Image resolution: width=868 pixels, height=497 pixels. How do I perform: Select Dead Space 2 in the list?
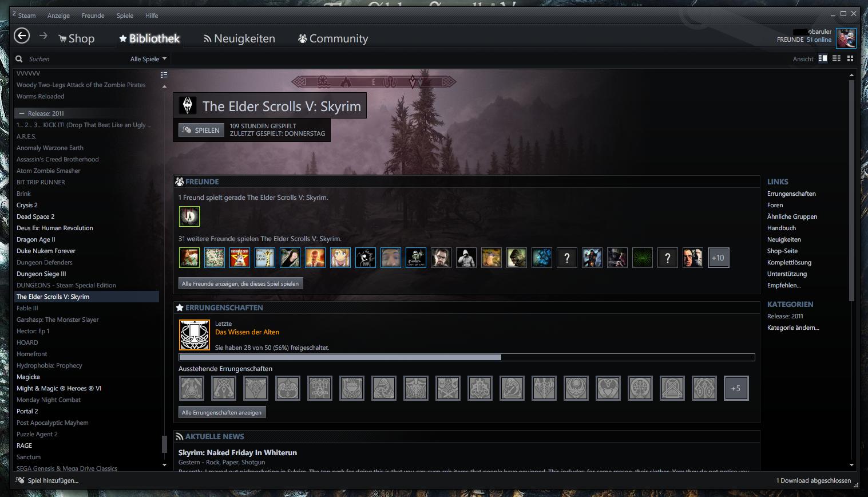tap(35, 216)
